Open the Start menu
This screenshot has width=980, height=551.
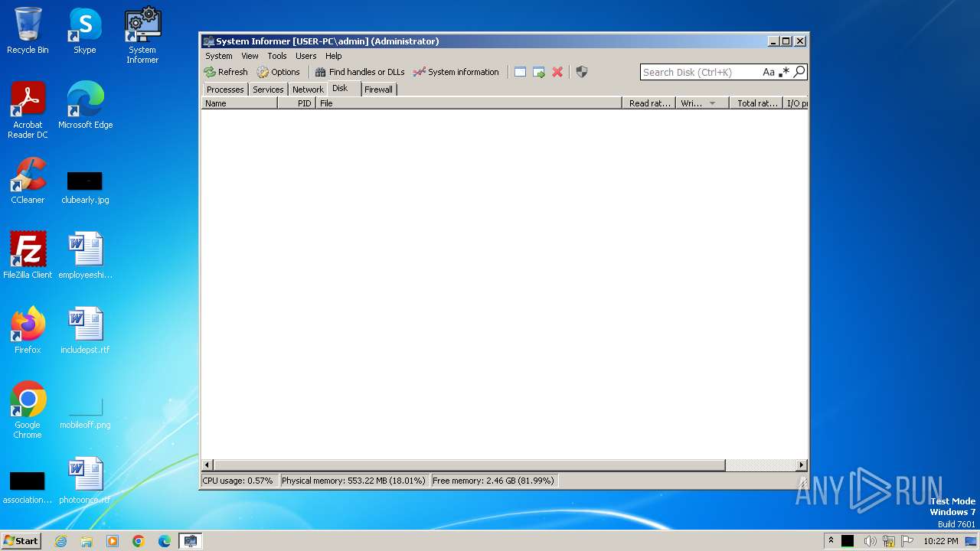click(x=21, y=540)
